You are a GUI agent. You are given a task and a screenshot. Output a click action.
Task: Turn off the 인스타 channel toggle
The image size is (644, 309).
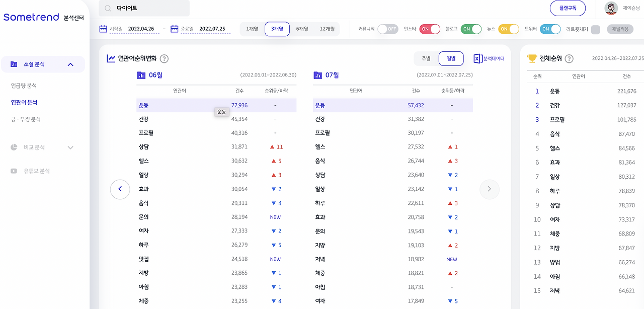pos(430,29)
